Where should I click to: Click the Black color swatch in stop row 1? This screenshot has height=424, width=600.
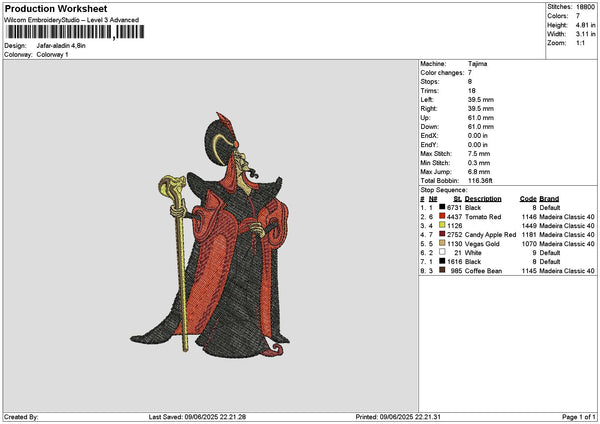click(442, 207)
